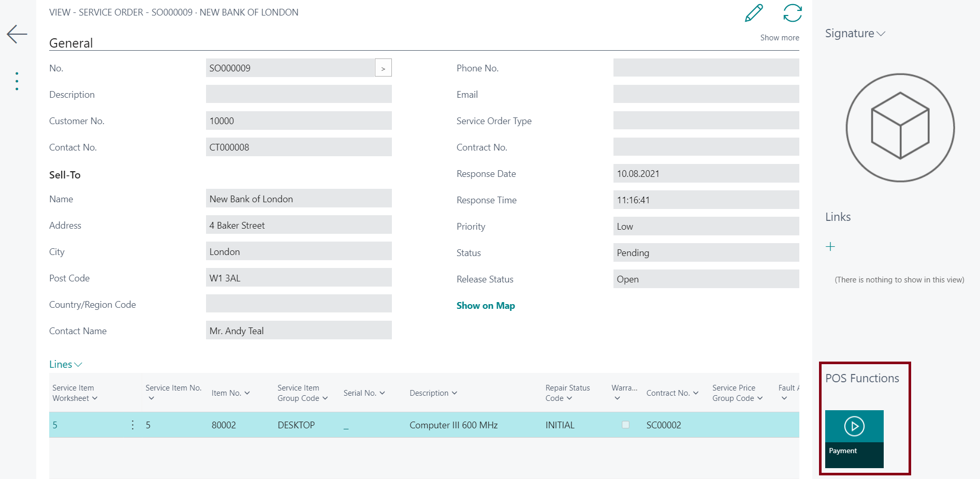Open Description column dropdown in Lines

[x=455, y=393]
